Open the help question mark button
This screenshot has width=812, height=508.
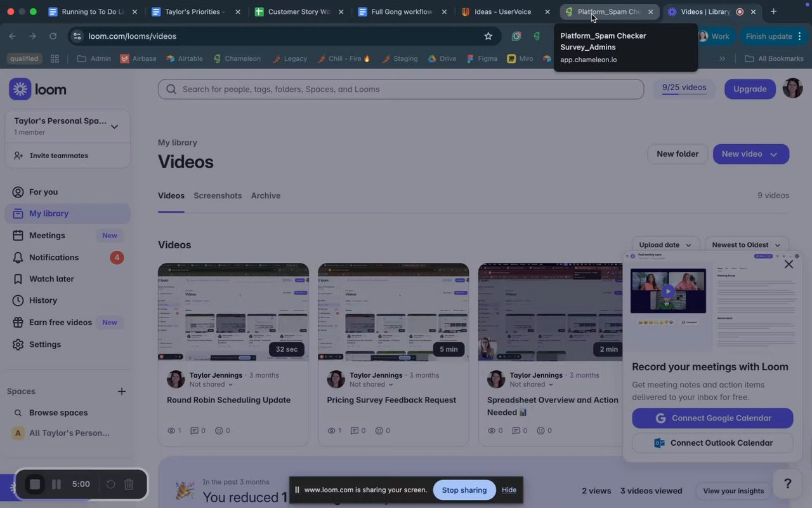click(x=788, y=484)
